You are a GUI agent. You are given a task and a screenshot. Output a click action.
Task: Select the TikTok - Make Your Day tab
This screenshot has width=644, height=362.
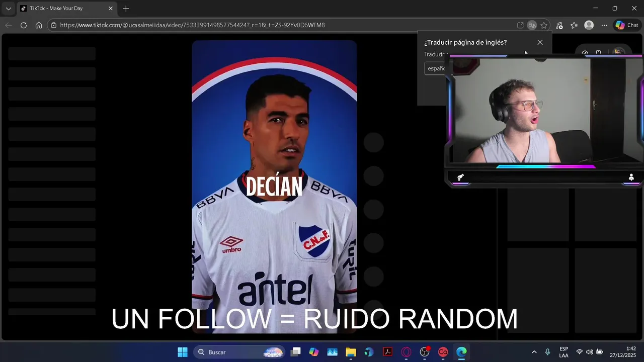[x=66, y=9]
